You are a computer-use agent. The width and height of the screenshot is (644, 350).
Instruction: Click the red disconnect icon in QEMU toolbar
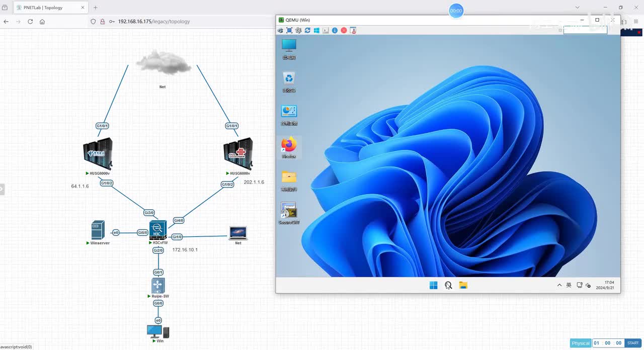(344, 31)
